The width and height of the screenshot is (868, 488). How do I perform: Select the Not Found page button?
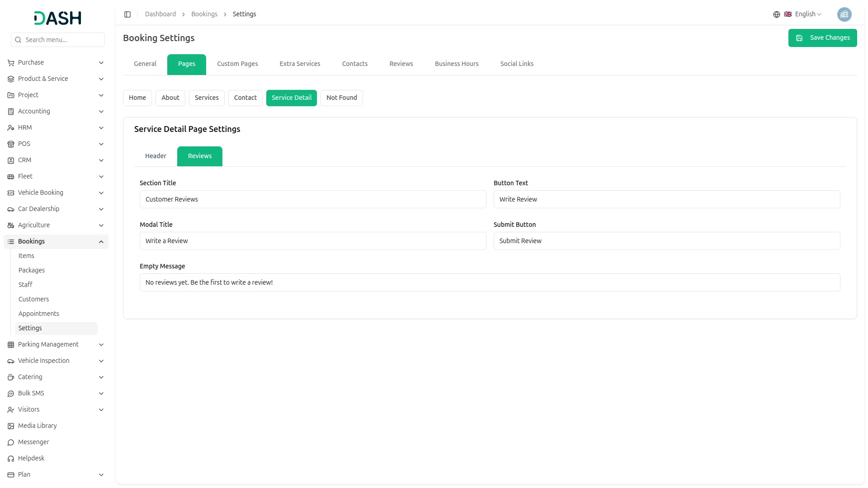(341, 98)
